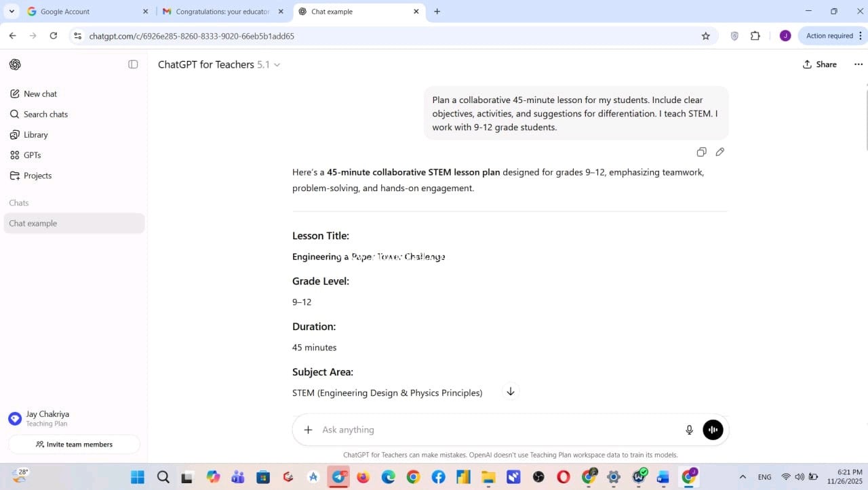Open Library in the sidebar
The height and width of the screenshot is (490, 868).
(x=35, y=135)
